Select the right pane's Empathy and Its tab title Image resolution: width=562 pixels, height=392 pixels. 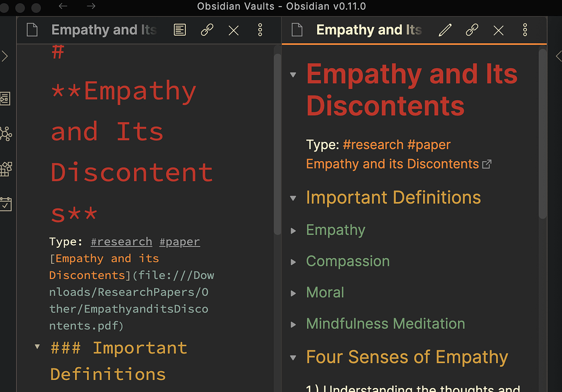point(369,30)
